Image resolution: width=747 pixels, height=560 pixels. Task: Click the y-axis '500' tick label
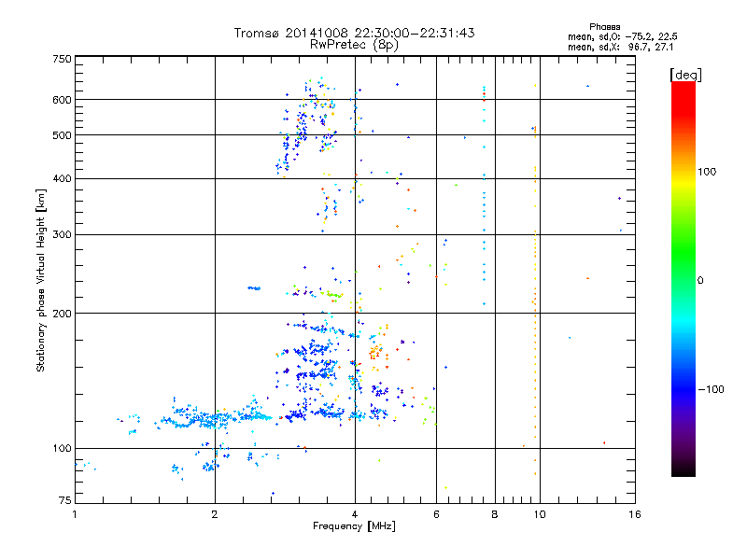(x=62, y=135)
